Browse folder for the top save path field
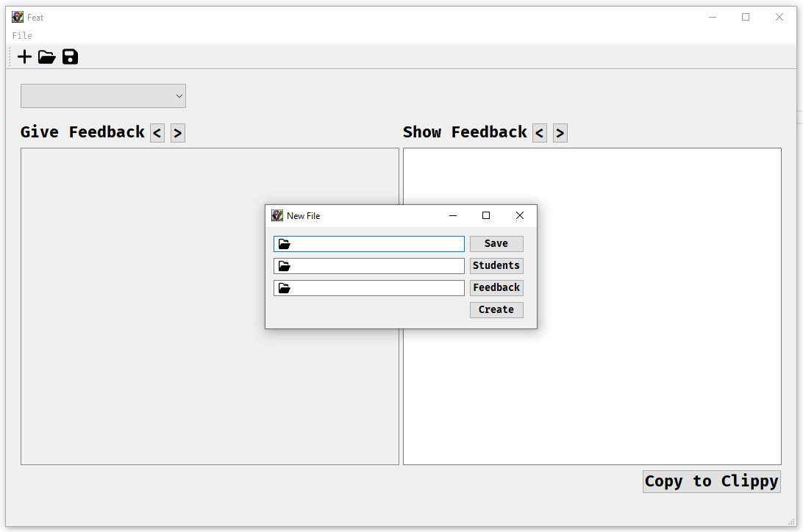The width and height of the screenshot is (803, 532). pos(284,243)
